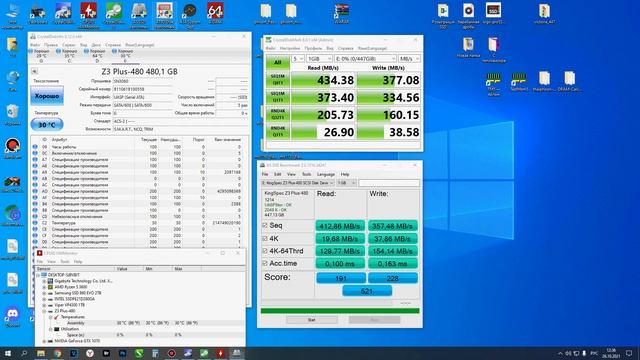640x360 pixels.
Task: Open the Tools menu in AS SSD Benchmark
Action: [x=307, y=174]
